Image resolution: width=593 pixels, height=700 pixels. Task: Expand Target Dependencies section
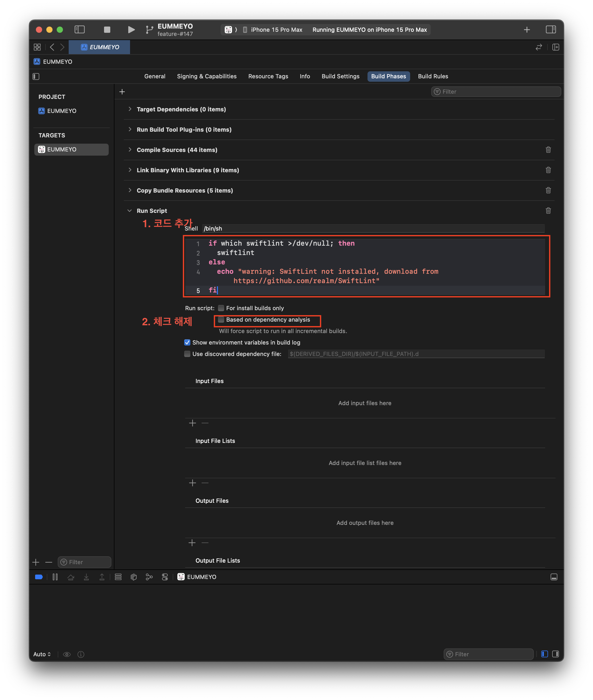click(130, 109)
